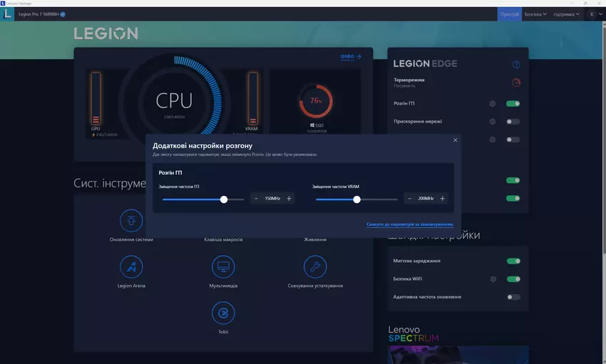
Task: Click the ІНФО arrow link
Action: click(351, 56)
